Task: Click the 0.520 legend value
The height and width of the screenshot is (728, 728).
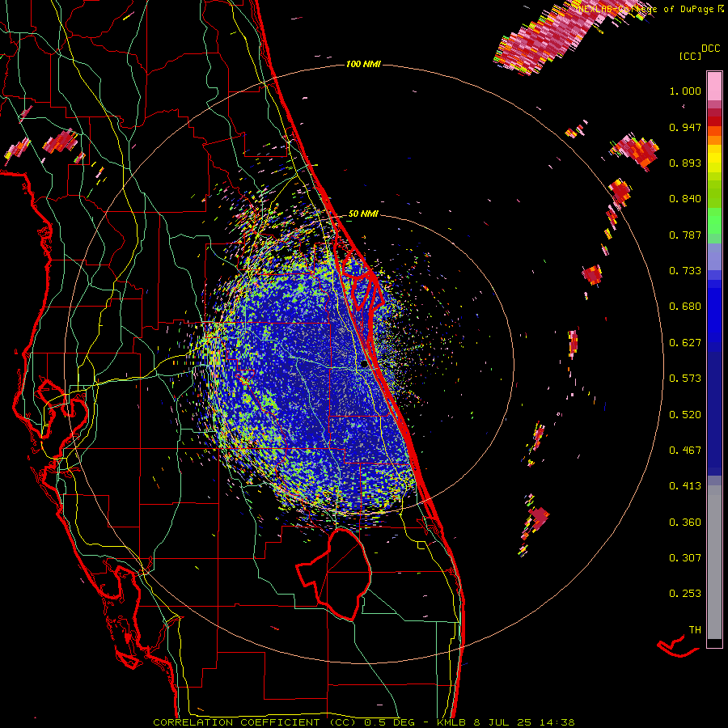Action: coord(685,415)
